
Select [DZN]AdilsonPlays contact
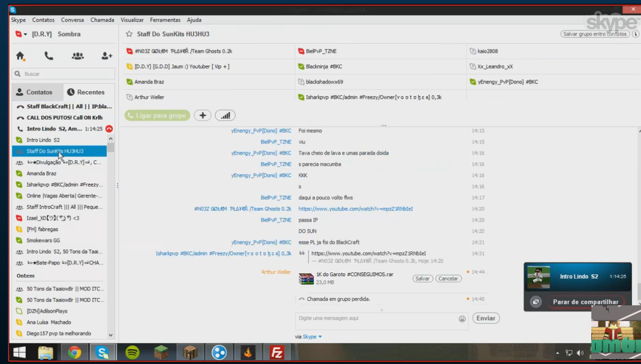[59, 311]
